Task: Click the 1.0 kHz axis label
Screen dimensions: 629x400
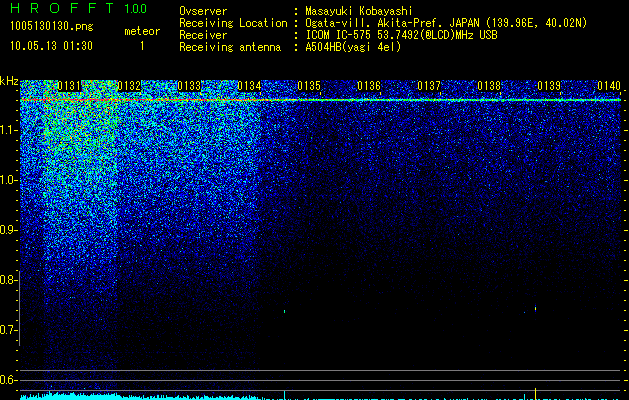Action: pos(7,180)
